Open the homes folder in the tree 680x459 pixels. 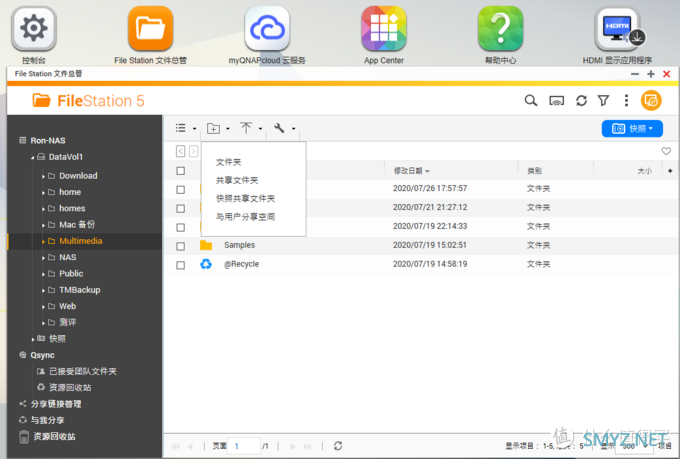[x=72, y=208]
